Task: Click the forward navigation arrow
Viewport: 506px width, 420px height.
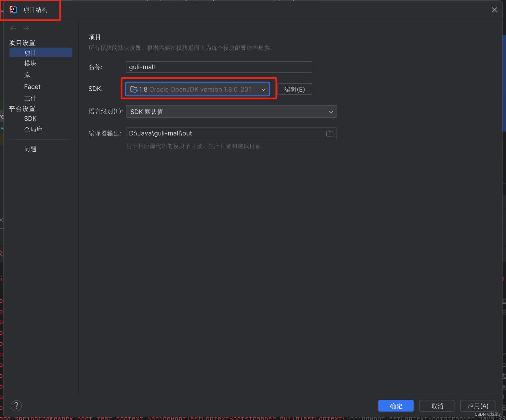Action: pos(26,28)
